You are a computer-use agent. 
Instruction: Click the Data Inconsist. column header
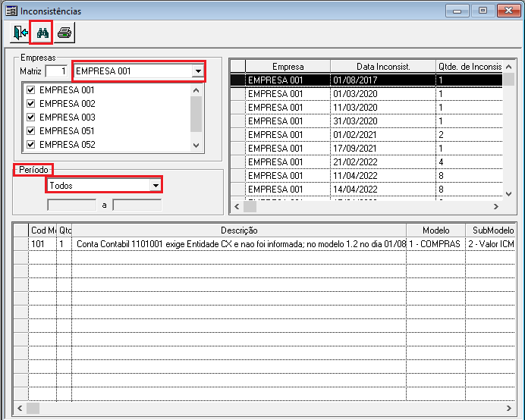(x=383, y=67)
